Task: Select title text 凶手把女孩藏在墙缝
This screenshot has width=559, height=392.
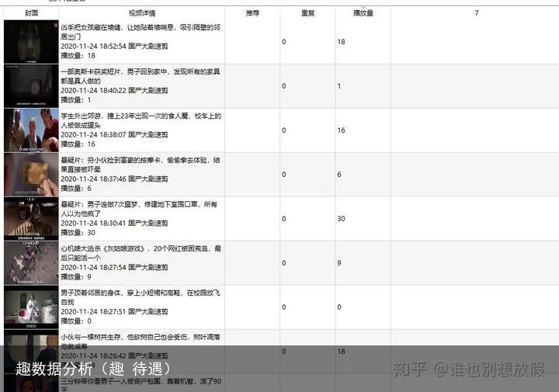Action: point(92,27)
